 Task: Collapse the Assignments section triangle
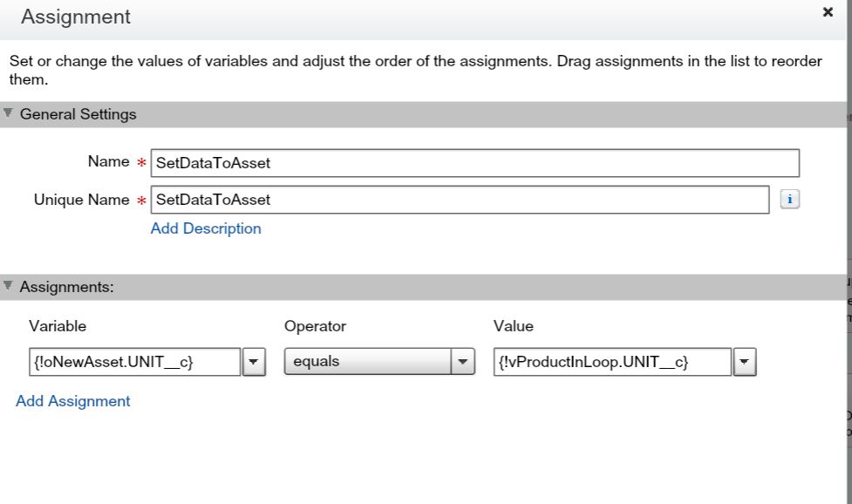click(x=8, y=286)
